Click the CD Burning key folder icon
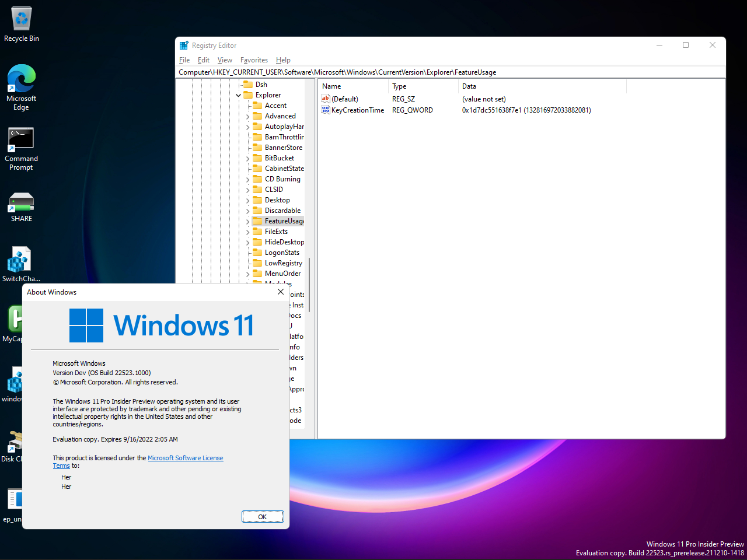747x560 pixels. tap(257, 179)
